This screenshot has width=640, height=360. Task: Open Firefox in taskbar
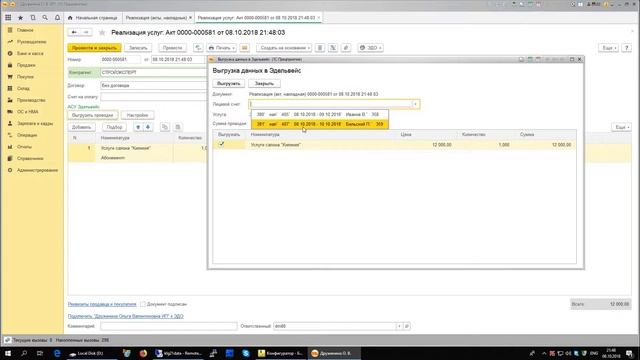pyautogui.click(x=143, y=353)
